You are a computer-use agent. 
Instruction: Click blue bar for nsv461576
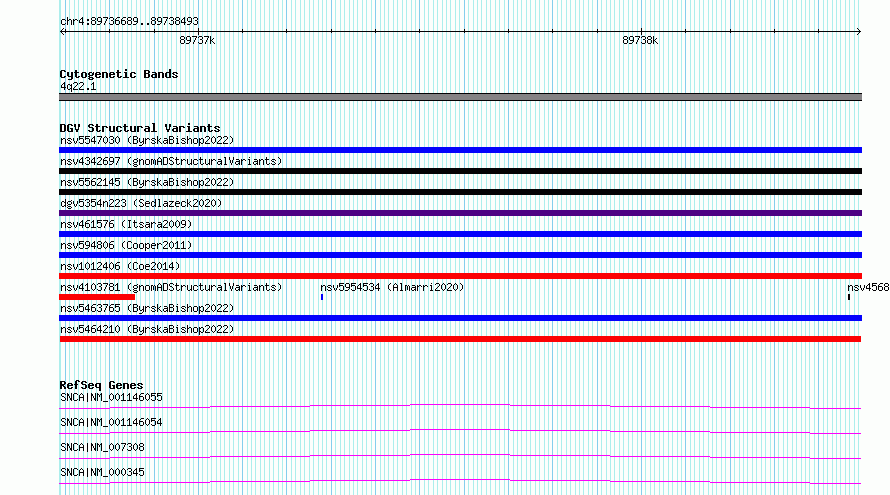[460, 234]
